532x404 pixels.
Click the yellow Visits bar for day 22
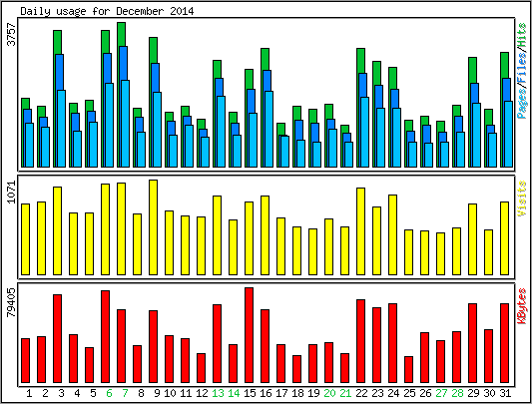360,231
